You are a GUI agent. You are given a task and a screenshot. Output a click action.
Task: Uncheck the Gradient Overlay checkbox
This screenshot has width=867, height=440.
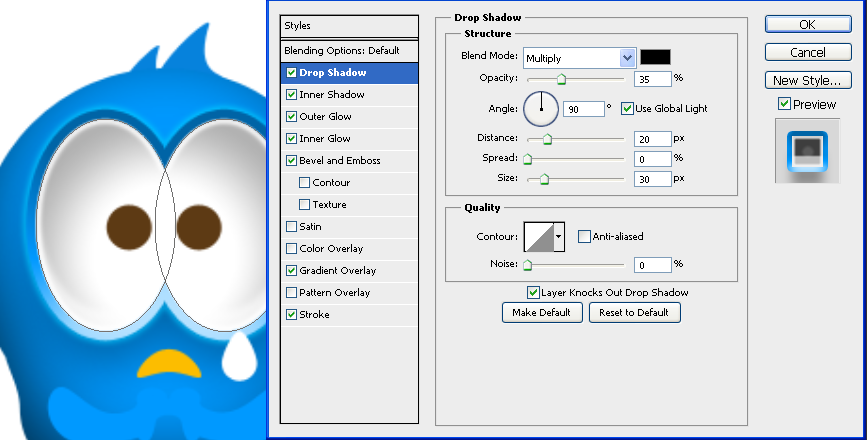(291, 271)
